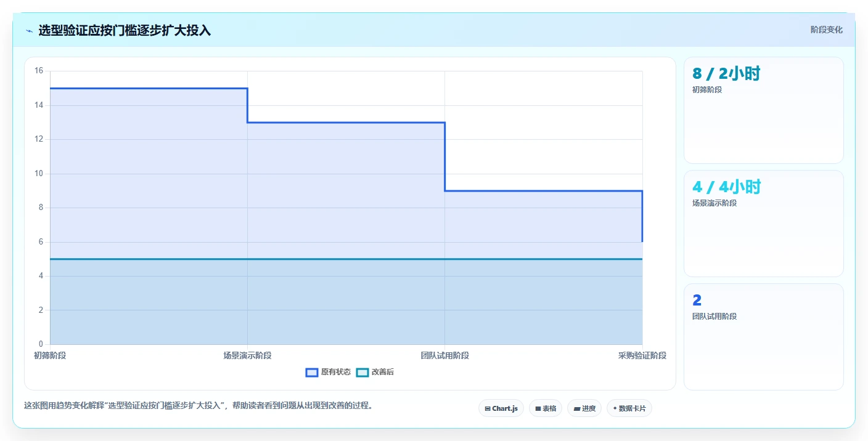Click the Chart.js chip icon

[488, 408]
